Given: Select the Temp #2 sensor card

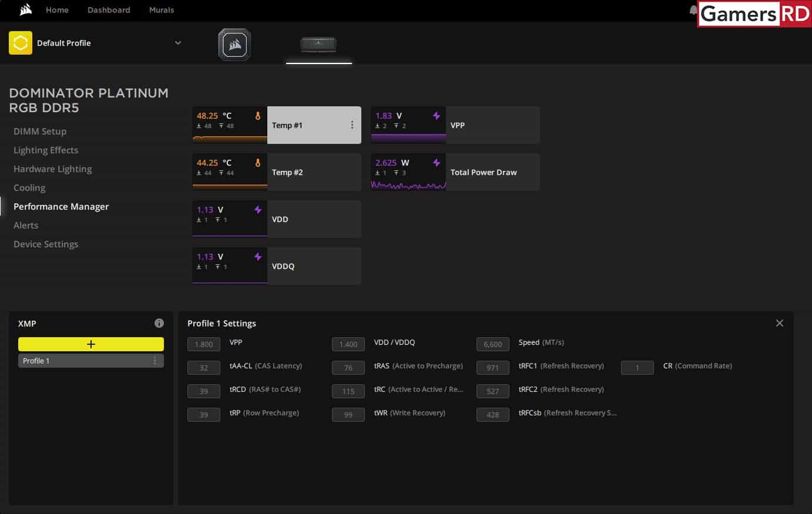Looking at the screenshot, I should click(277, 172).
